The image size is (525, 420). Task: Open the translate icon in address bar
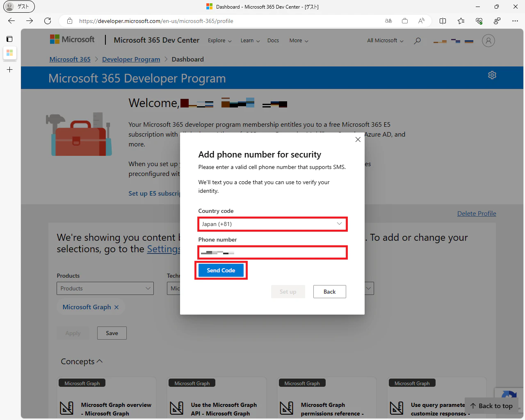click(x=388, y=21)
